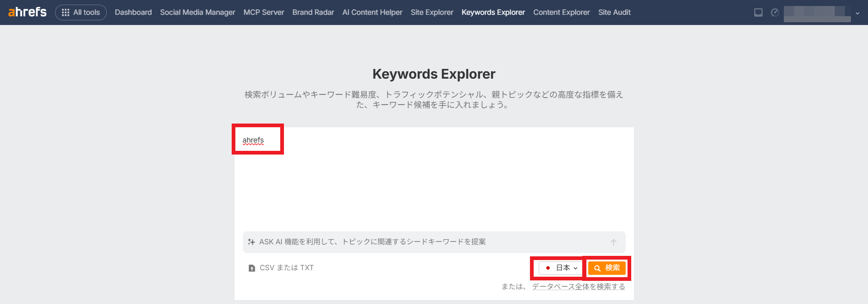
Task: Go to Dashboard
Action: pos(133,12)
